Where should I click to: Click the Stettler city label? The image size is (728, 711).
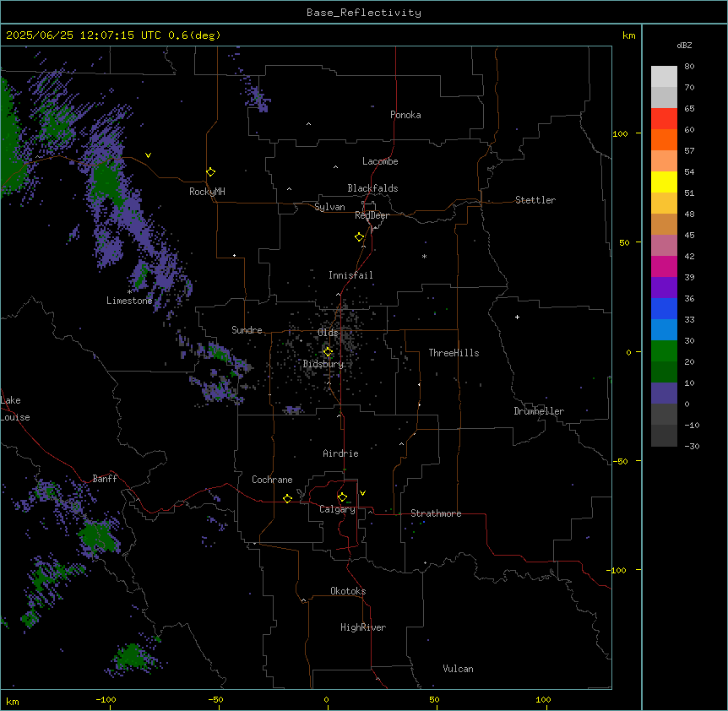[535, 200]
